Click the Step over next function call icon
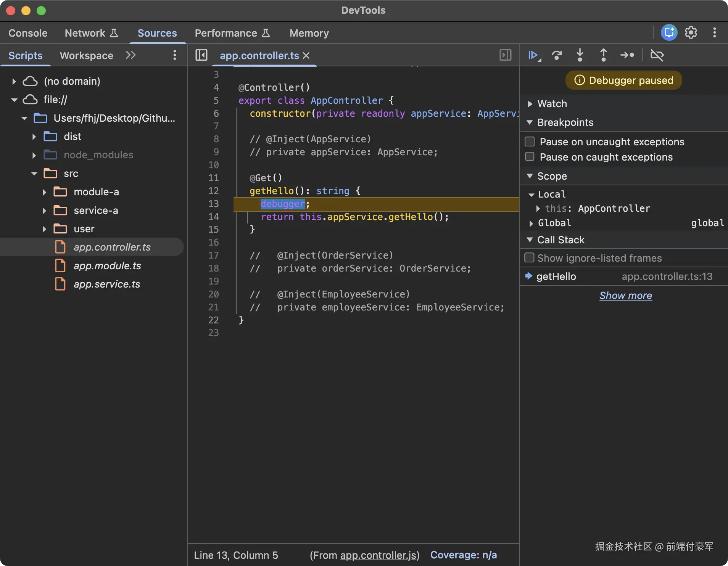 (557, 55)
